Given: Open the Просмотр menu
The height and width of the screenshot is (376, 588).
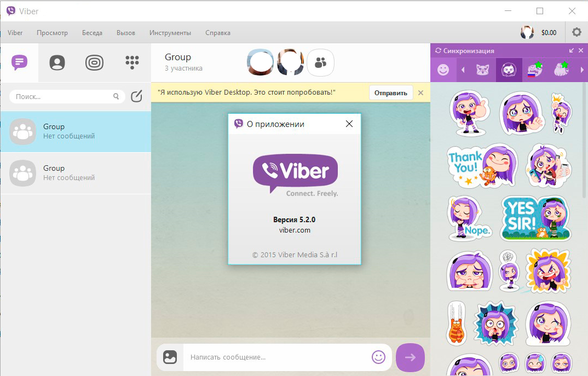Looking at the screenshot, I should click(x=52, y=33).
